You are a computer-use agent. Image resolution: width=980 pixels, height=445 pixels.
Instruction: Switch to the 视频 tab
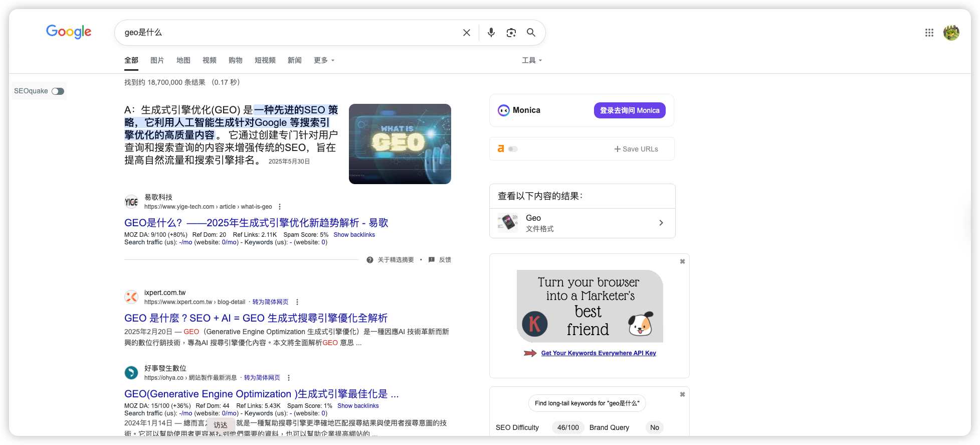pos(210,60)
